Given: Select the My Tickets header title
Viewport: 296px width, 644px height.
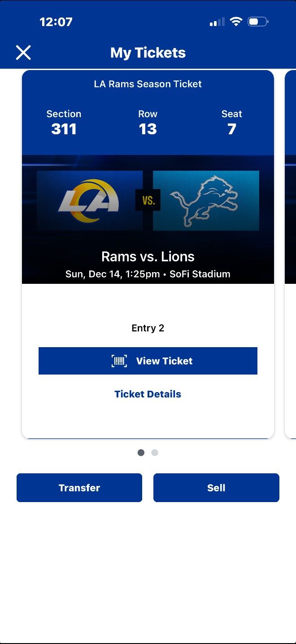Looking at the screenshot, I should point(148,53).
